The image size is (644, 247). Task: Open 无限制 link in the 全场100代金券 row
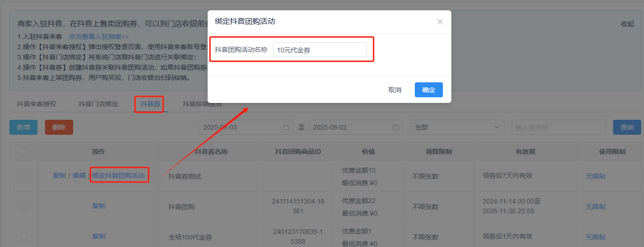coord(595,237)
